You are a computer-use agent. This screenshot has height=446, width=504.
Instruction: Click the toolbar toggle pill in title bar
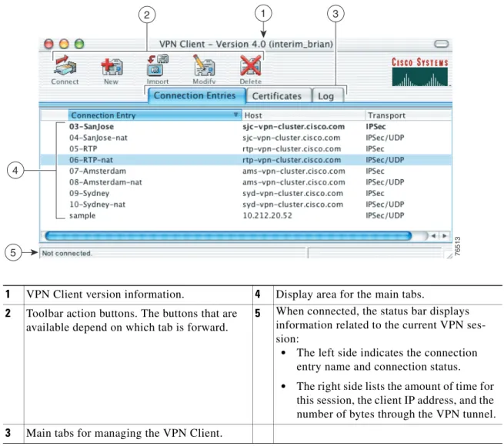tap(441, 44)
